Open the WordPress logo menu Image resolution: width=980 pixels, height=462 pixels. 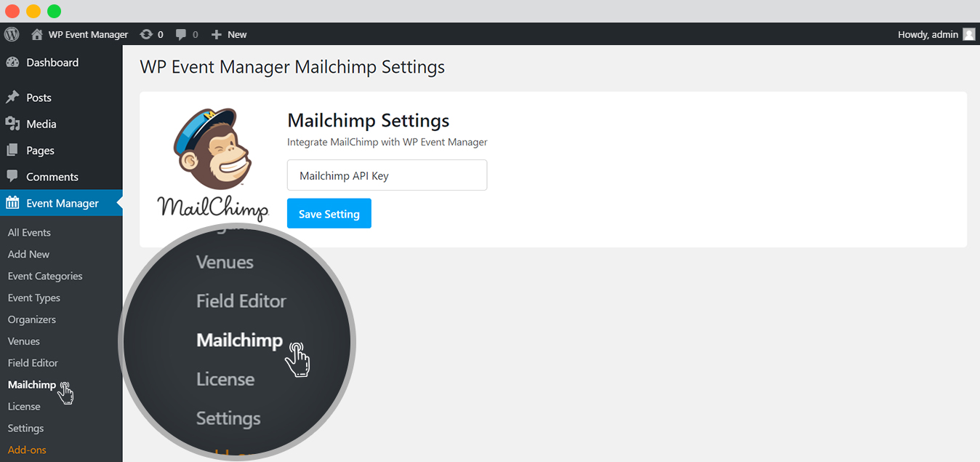tap(12, 34)
